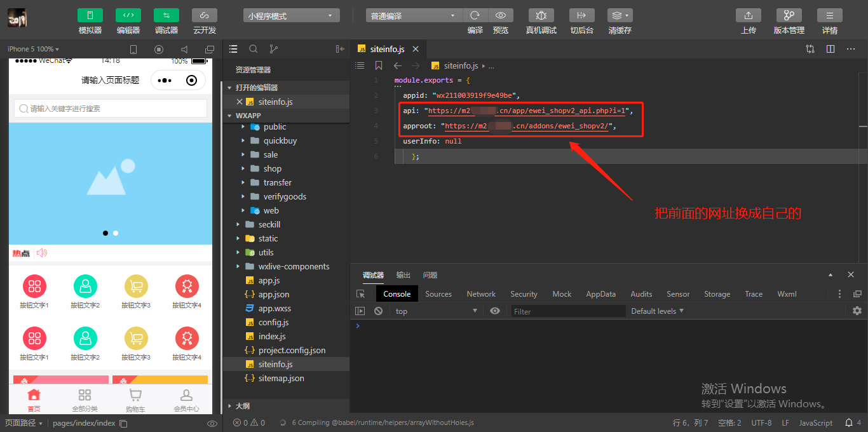
Task: Click the preview eye icon
Action: pyautogui.click(x=501, y=15)
